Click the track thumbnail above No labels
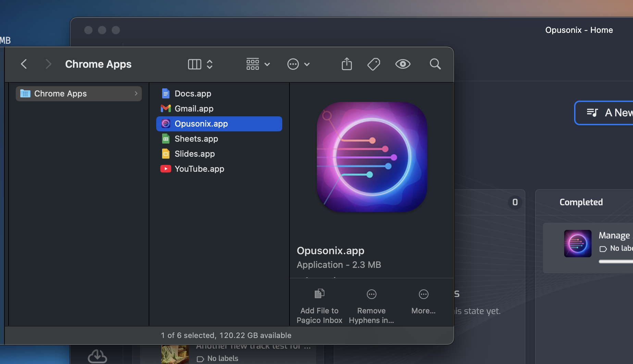 [x=175, y=354]
